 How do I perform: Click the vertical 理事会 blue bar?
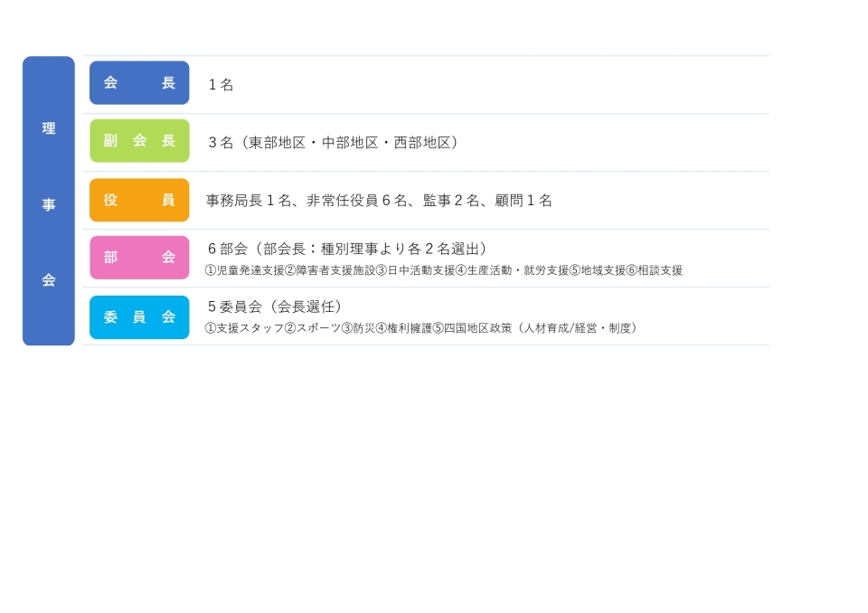(x=49, y=201)
